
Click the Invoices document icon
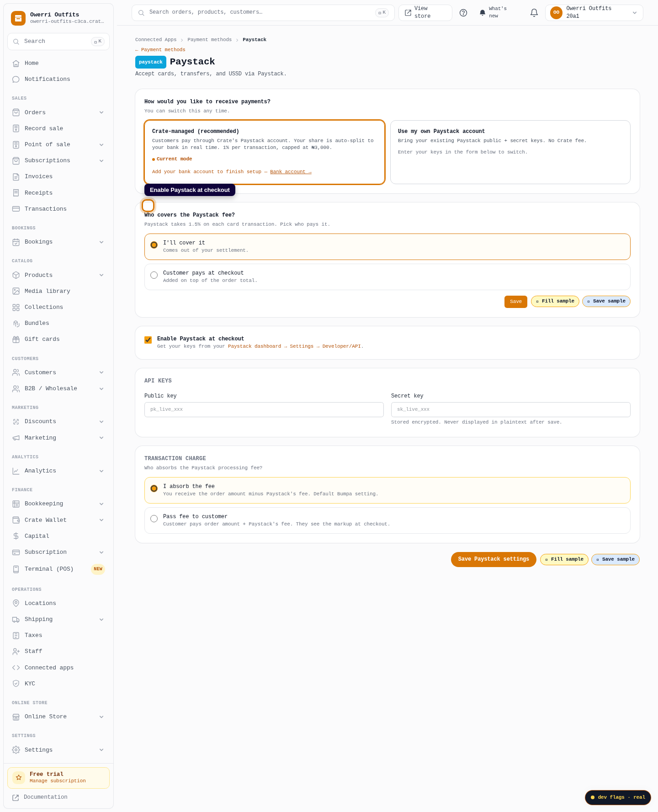pyautogui.click(x=16, y=177)
